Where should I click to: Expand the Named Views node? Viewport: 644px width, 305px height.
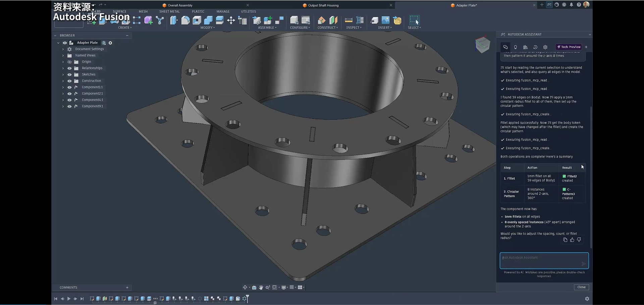[x=63, y=56]
